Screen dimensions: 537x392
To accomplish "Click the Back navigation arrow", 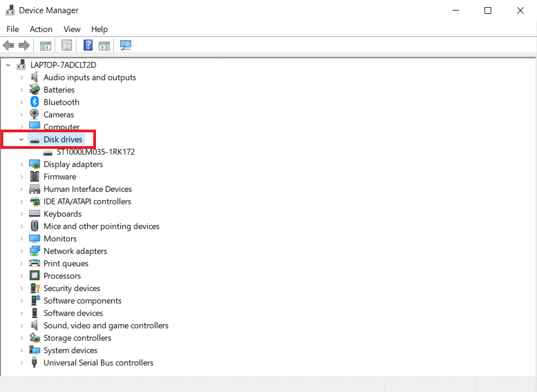I will tap(8, 45).
